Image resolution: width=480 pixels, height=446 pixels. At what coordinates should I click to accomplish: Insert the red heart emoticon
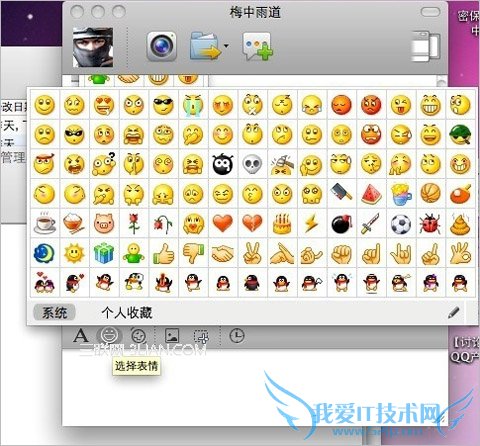223,223
